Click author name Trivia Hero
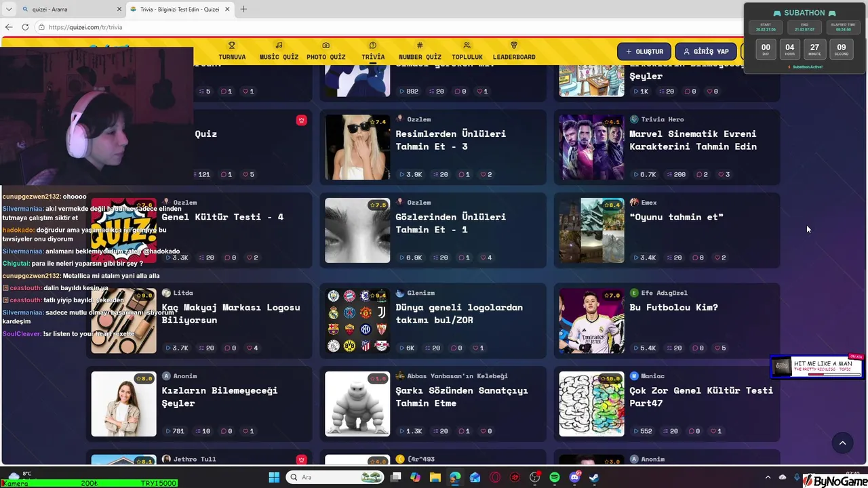868x488 pixels. (x=663, y=119)
